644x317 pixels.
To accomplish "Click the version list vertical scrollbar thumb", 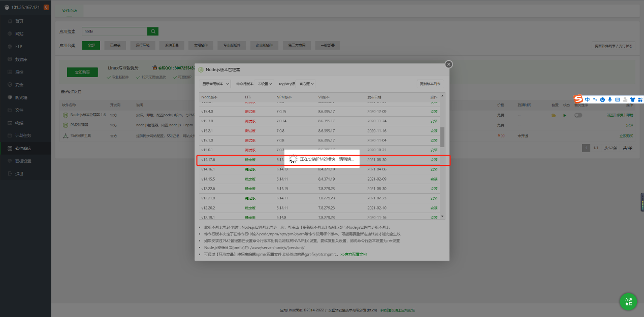I will click(442, 137).
